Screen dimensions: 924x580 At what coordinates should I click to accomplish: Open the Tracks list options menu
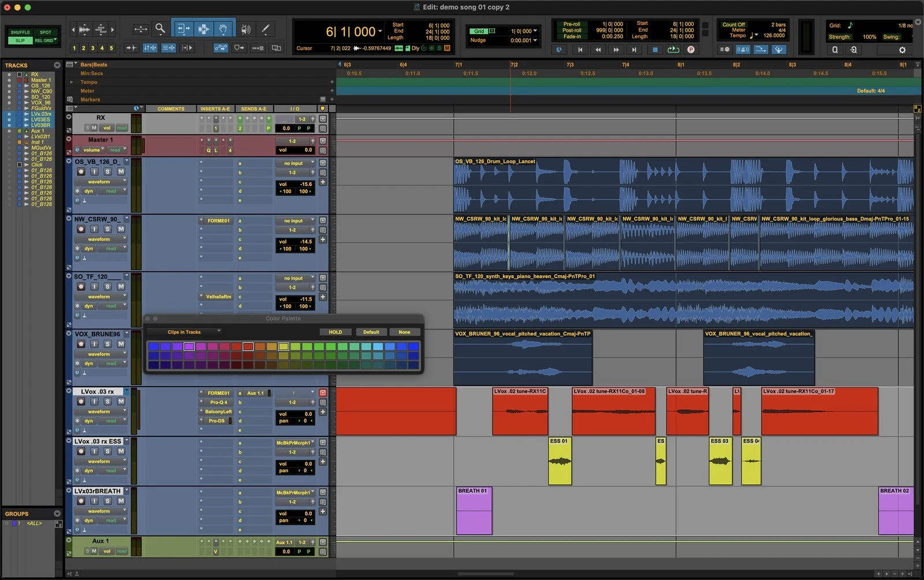pyautogui.click(x=57, y=65)
